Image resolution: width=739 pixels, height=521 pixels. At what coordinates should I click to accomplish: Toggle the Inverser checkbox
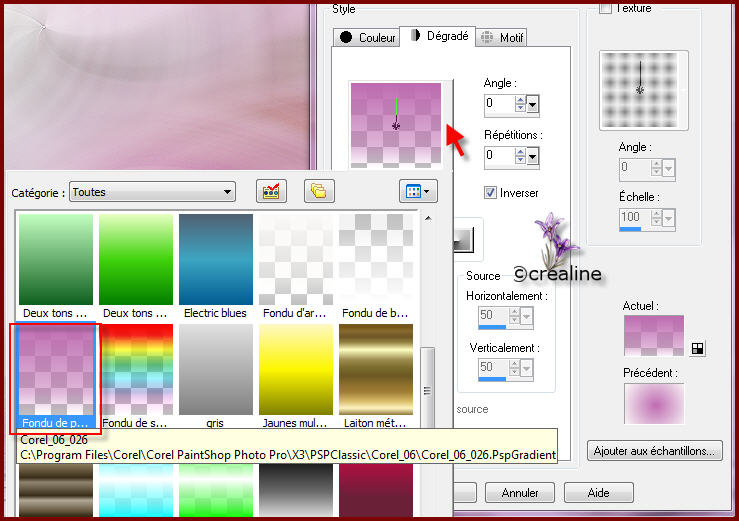pos(490,192)
